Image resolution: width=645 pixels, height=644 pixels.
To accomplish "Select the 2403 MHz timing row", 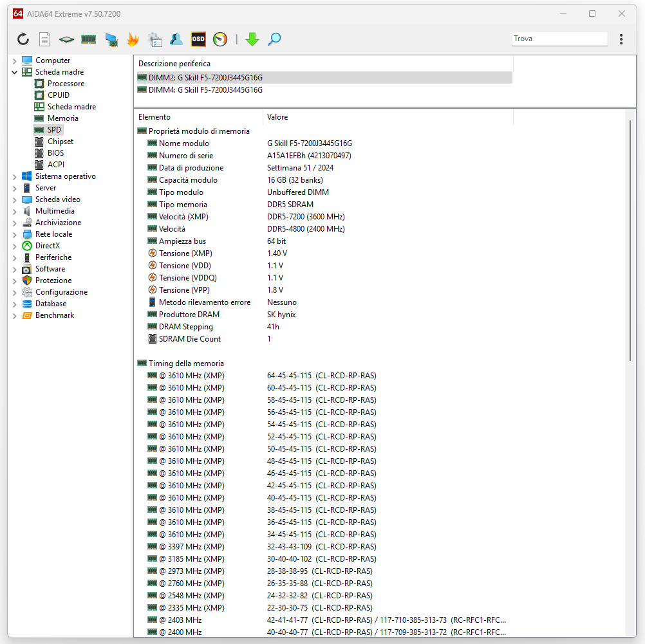I will (x=324, y=620).
